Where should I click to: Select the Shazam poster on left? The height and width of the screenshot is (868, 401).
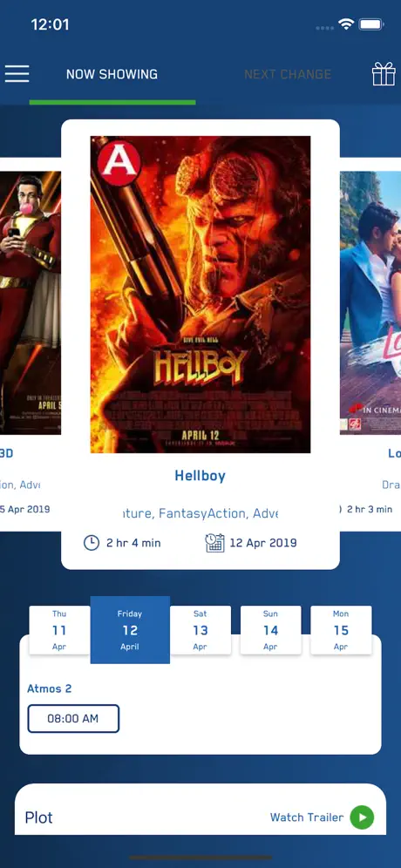tap(31, 302)
